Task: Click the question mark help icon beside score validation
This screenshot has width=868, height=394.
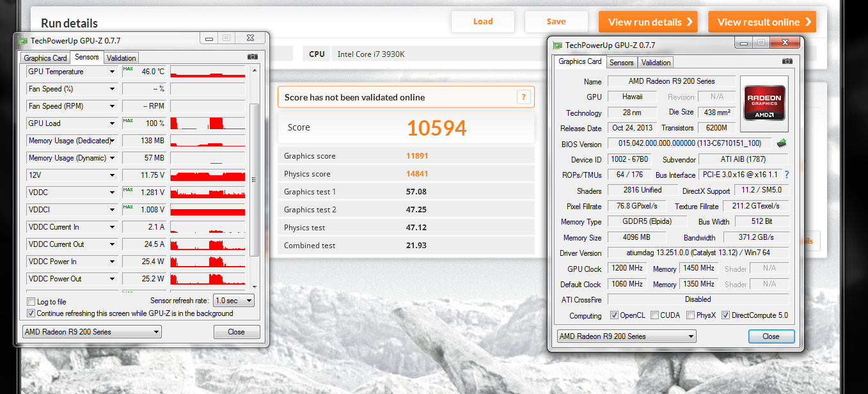Action: coord(524,97)
